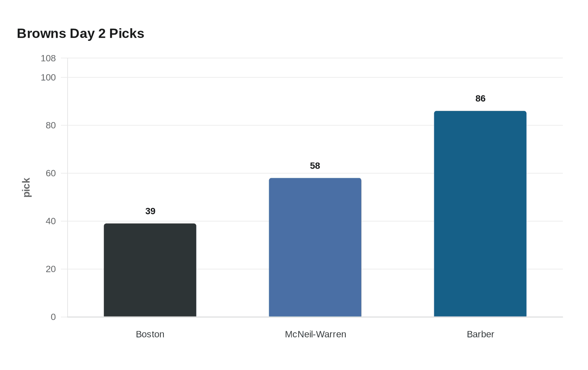Click the y-axis tick label 80
This screenshot has width=588, height=370.
click(x=51, y=125)
